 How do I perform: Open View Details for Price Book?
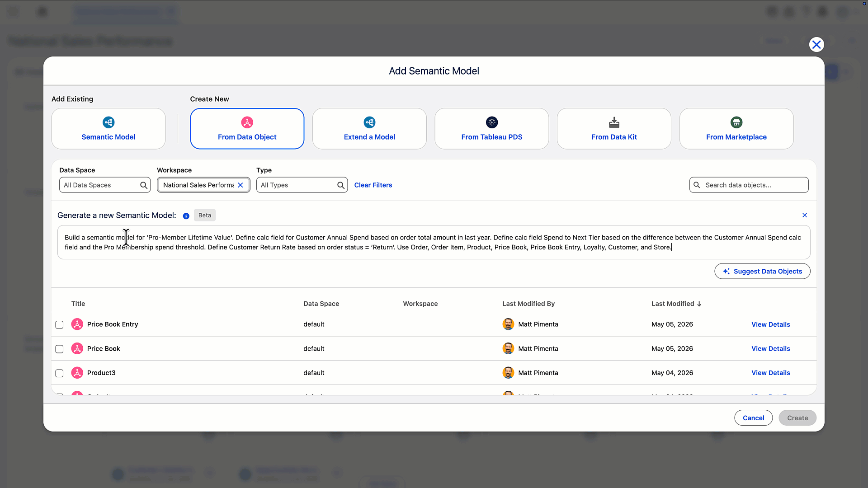[771, 348]
